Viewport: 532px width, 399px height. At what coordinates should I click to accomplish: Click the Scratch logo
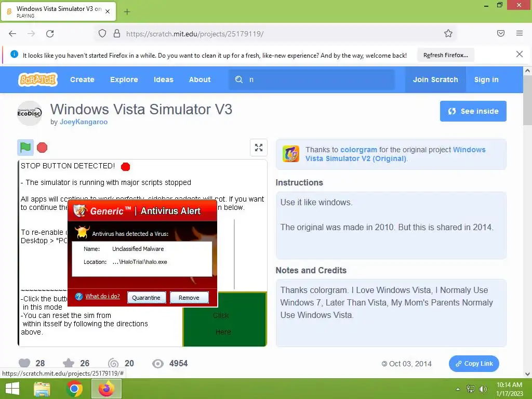coord(37,79)
